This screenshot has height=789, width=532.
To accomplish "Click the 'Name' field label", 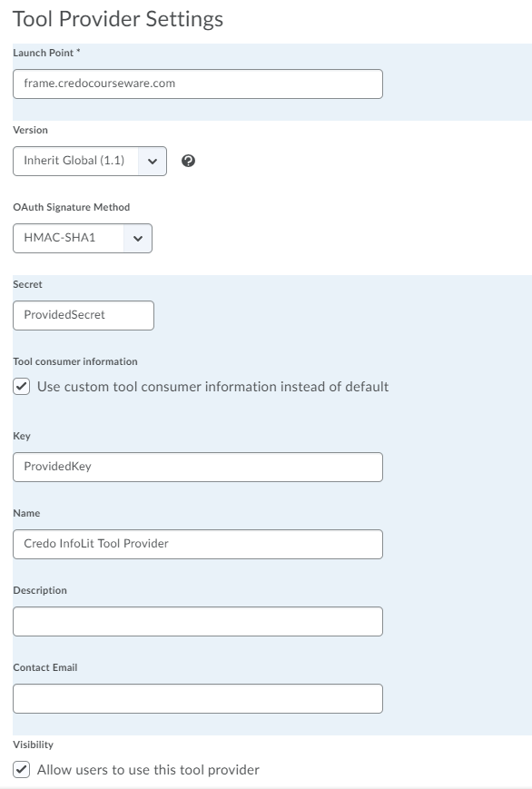I will point(26,513).
